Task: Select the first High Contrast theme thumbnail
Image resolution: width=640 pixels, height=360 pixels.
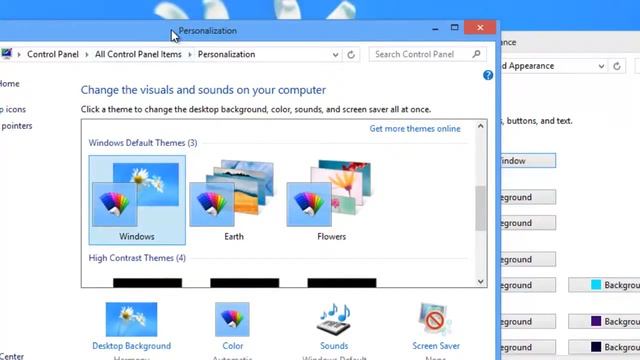Action: (147, 283)
